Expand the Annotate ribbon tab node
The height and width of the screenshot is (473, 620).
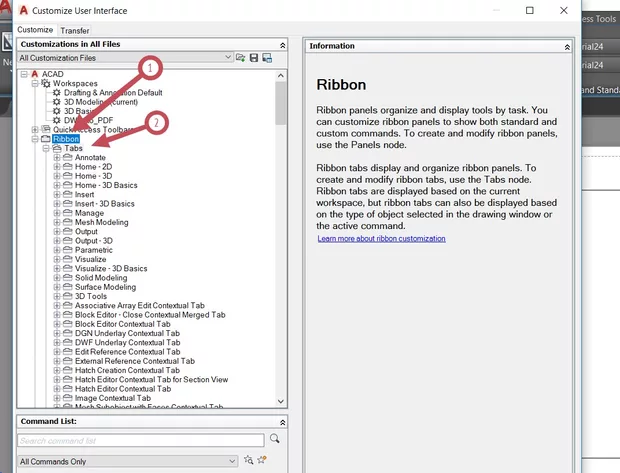57,157
